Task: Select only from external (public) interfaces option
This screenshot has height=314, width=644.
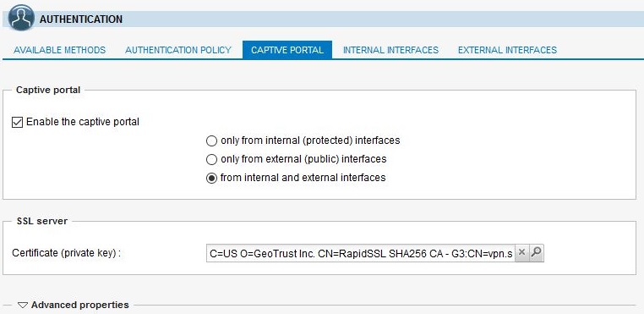Action: coord(211,159)
